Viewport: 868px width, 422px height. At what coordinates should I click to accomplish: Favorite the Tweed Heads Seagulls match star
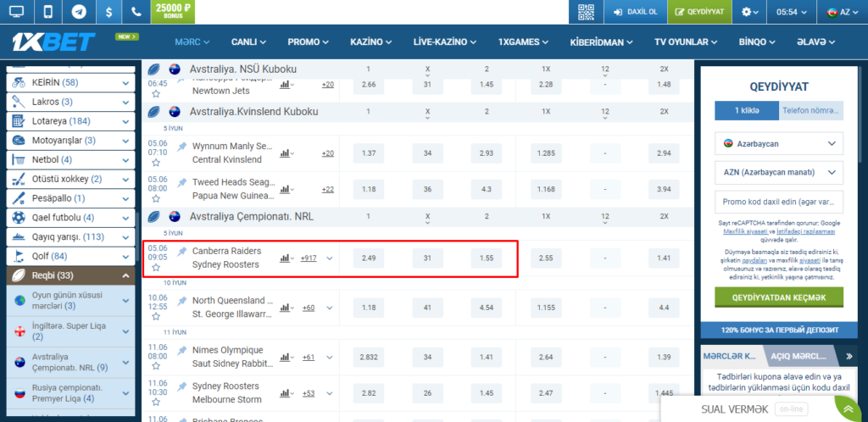click(x=156, y=198)
